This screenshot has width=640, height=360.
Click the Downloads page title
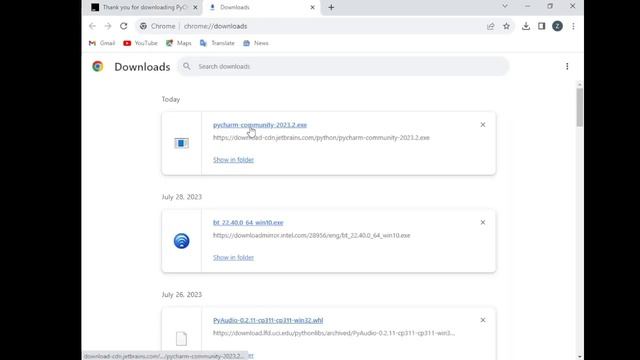tap(142, 67)
